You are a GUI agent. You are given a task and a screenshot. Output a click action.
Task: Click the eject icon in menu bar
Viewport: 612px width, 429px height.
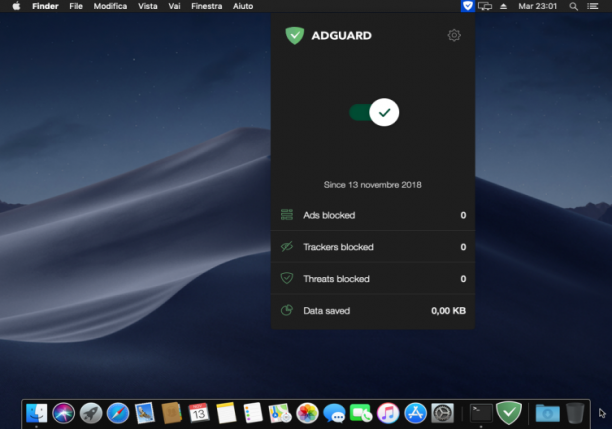click(503, 6)
